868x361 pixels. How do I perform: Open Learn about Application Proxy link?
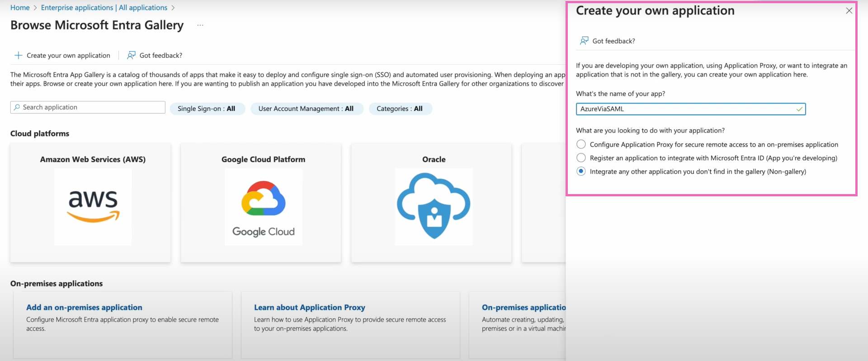tap(310, 308)
